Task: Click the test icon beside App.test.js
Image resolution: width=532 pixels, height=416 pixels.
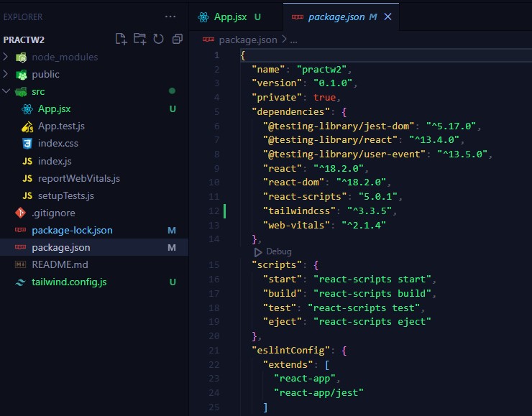Action: [x=27, y=126]
